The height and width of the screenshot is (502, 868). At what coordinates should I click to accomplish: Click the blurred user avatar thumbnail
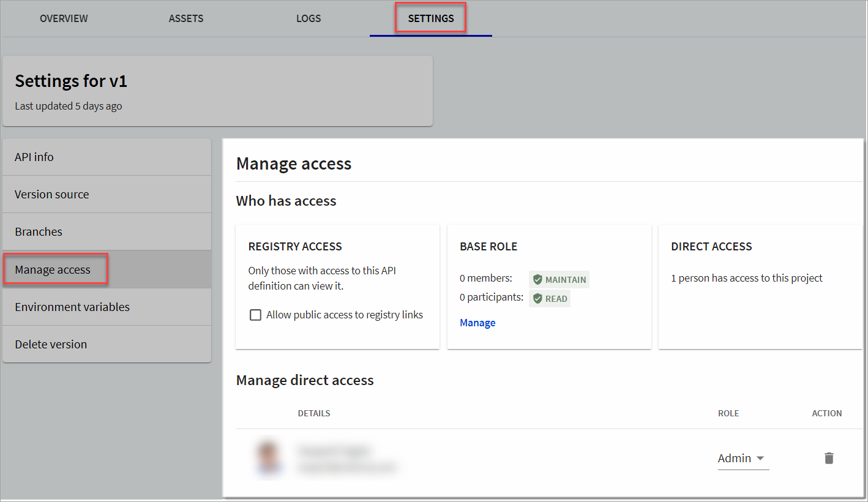269,459
